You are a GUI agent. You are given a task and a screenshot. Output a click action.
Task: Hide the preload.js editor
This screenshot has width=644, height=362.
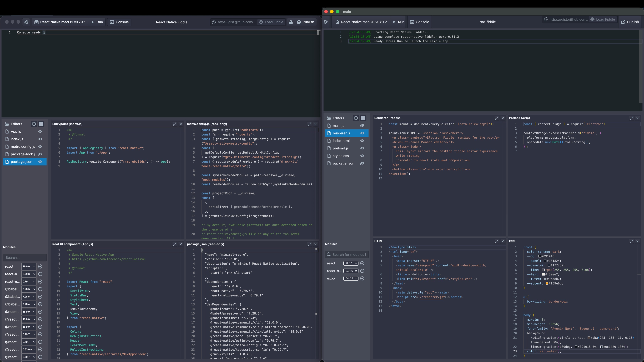pos(362,148)
